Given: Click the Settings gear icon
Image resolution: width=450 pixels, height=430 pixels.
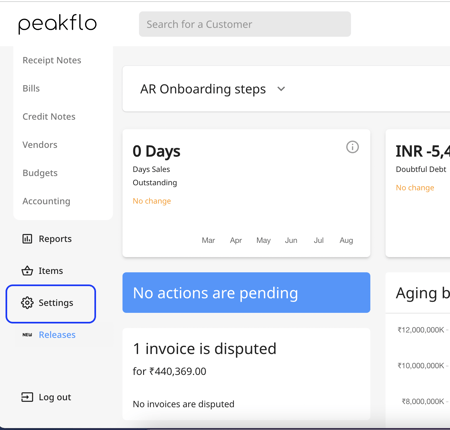Looking at the screenshot, I should pos(27,303).
